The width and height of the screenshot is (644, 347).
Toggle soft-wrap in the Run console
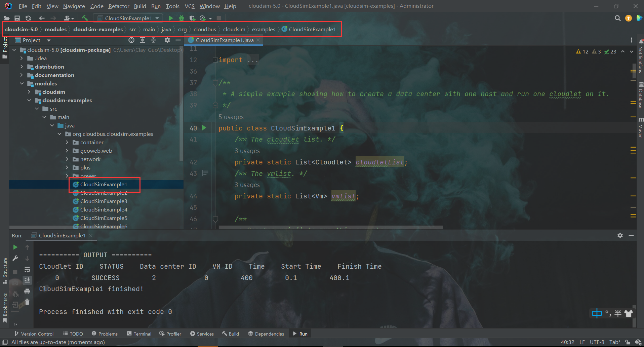coord(27,269)
